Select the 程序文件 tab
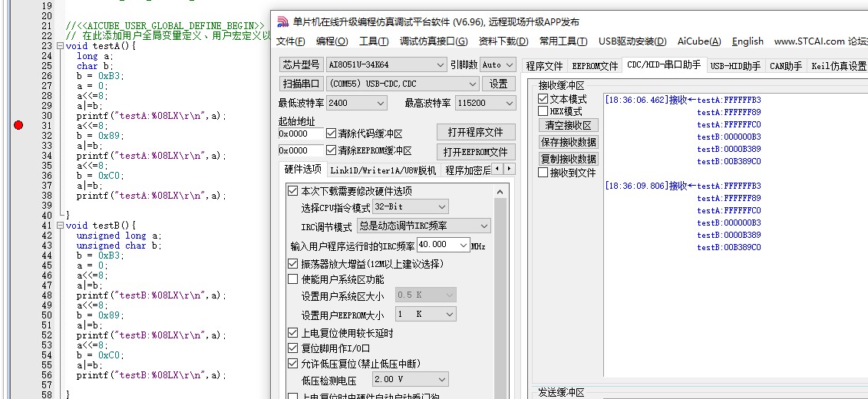The image size is (868, 399). pyautogui.click(x=544, y=67)
